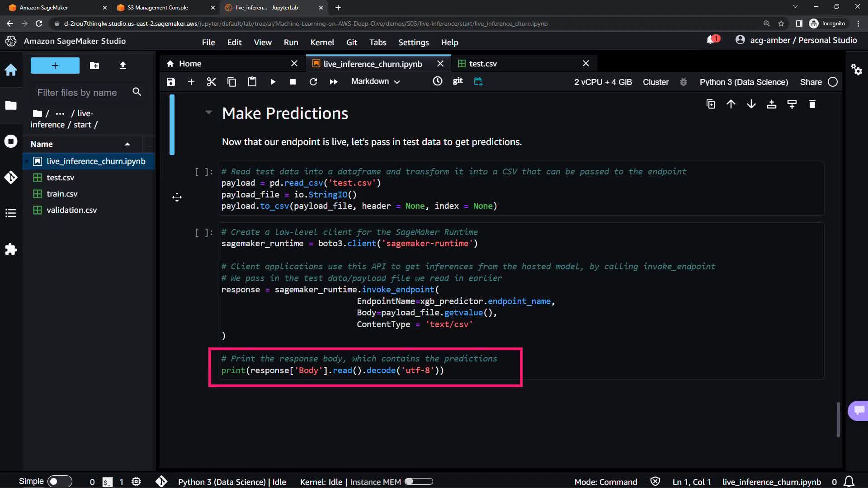Upload files using the upload arrow icon
Screen dimensions: 868x488
pyautogui.click(x=123, y=66)
